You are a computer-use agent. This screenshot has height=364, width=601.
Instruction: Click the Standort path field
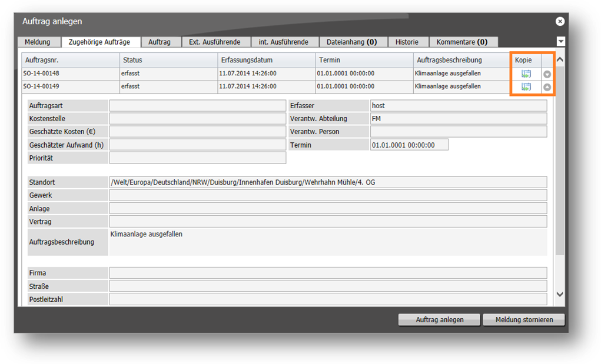[x=328, y=182]
